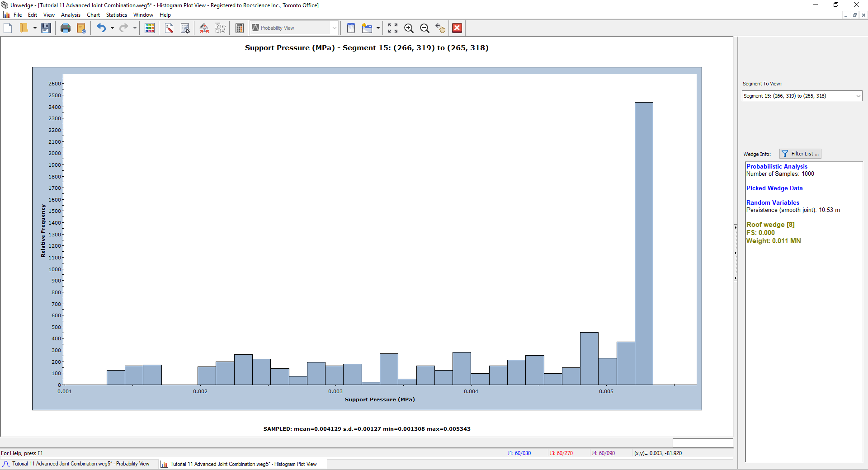Click the SAMPLED statistics line below chart

pyautogui.click(x=367, y=429)
